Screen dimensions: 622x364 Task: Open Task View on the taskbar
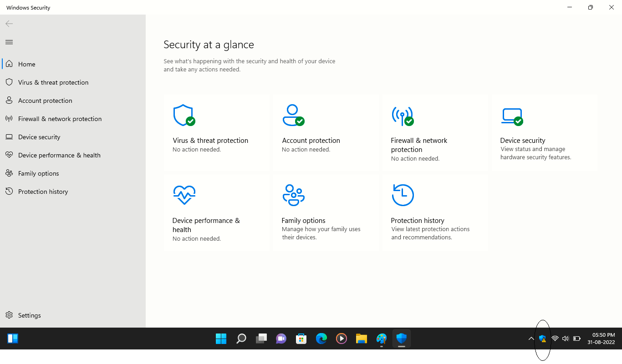click(261, 339)
